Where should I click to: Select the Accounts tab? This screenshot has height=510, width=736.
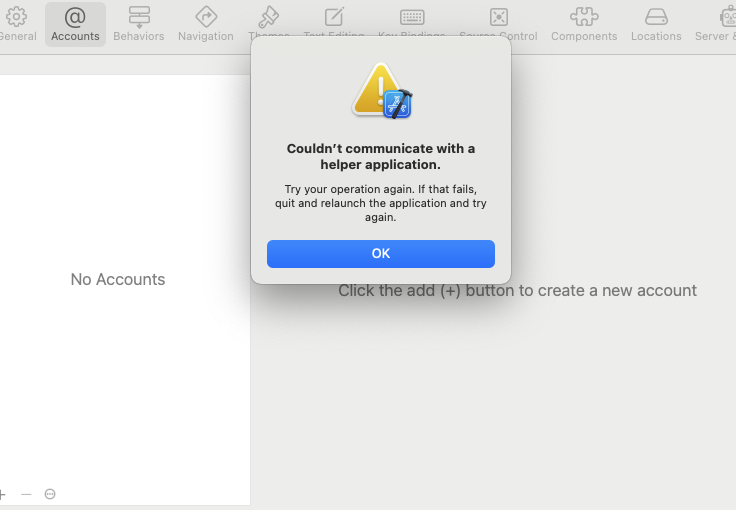click(x=75, y=23)
